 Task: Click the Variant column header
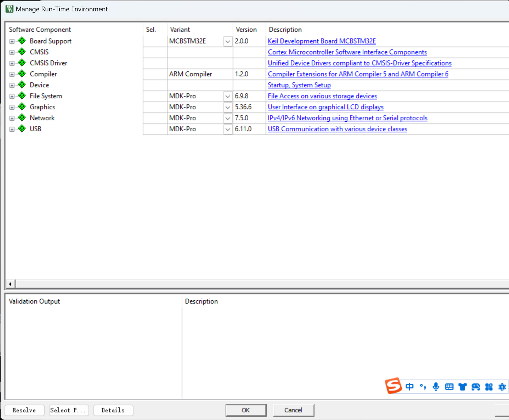pyautogui.click(x=200, y=29)
